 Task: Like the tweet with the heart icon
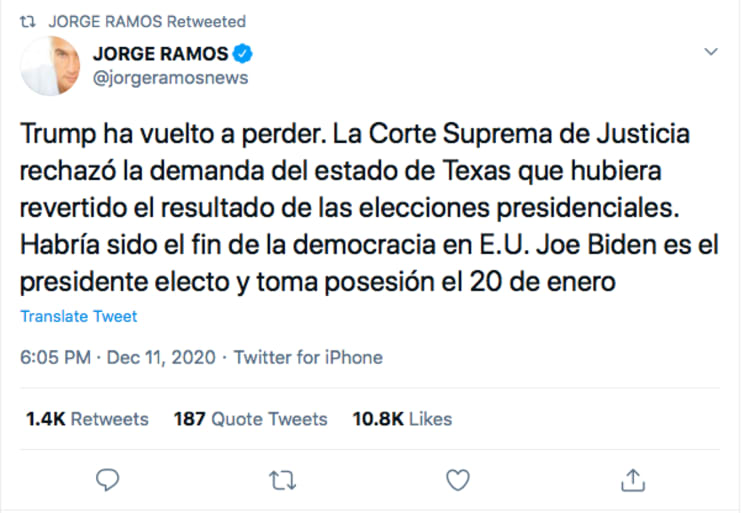pyautogui.click(x=457, y=480)
